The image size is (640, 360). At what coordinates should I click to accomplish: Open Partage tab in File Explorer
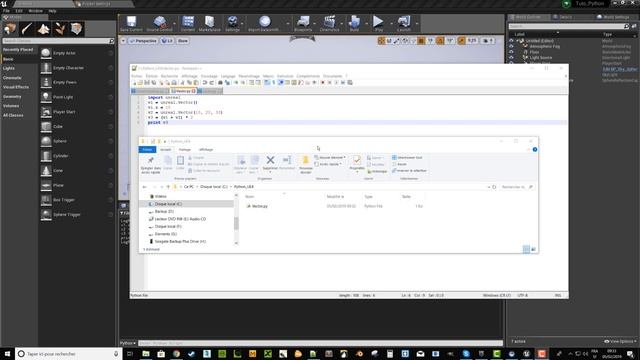184,150
